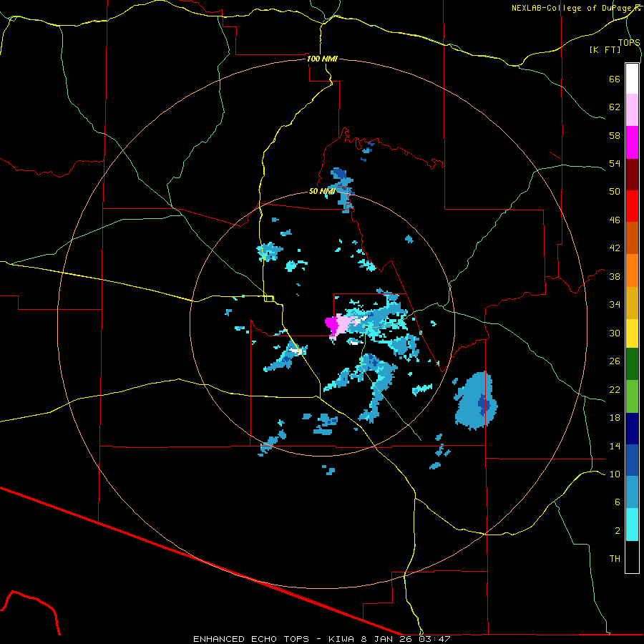Click the legend value 46
Screen dimensions: 644x644
click(x=615, y=220)
